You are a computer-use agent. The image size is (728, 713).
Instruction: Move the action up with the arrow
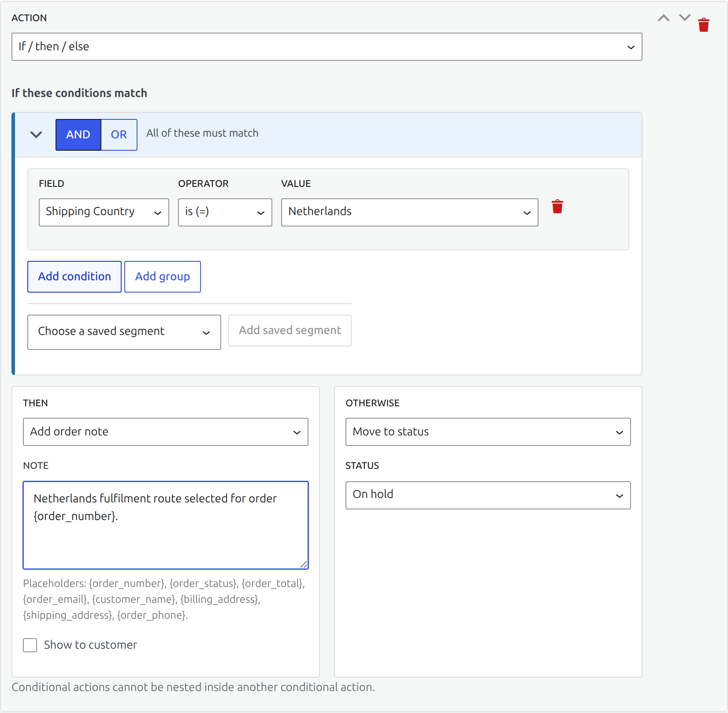pos(664,18)
